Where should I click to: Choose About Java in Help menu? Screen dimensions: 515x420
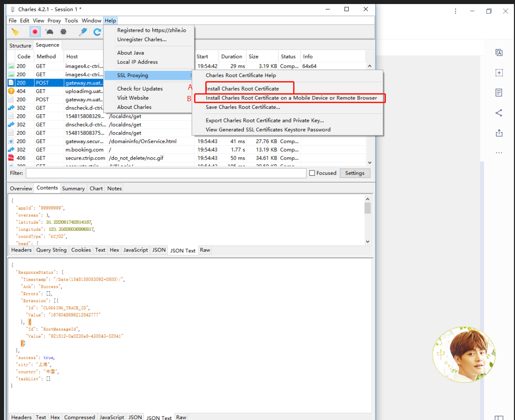(x=131, y=52)
